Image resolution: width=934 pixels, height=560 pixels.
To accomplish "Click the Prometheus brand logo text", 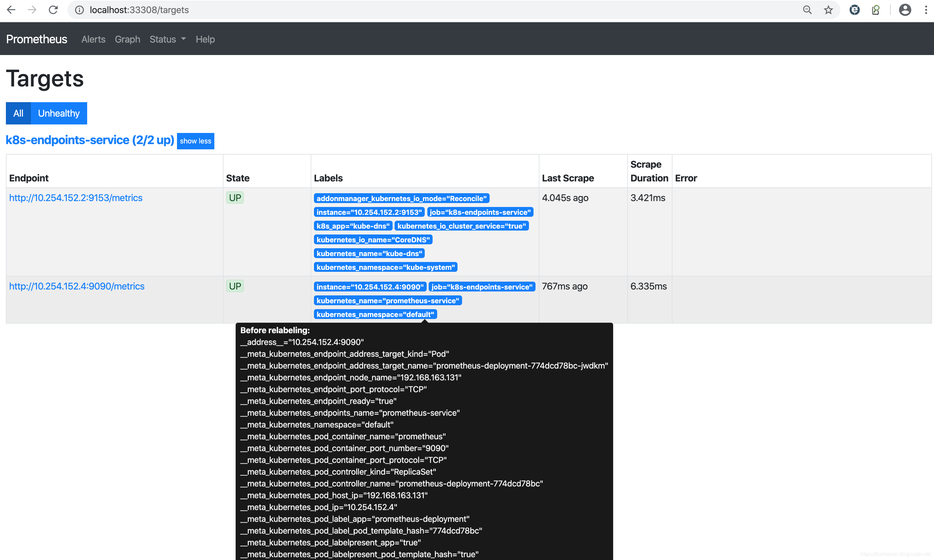I will 37,39.
